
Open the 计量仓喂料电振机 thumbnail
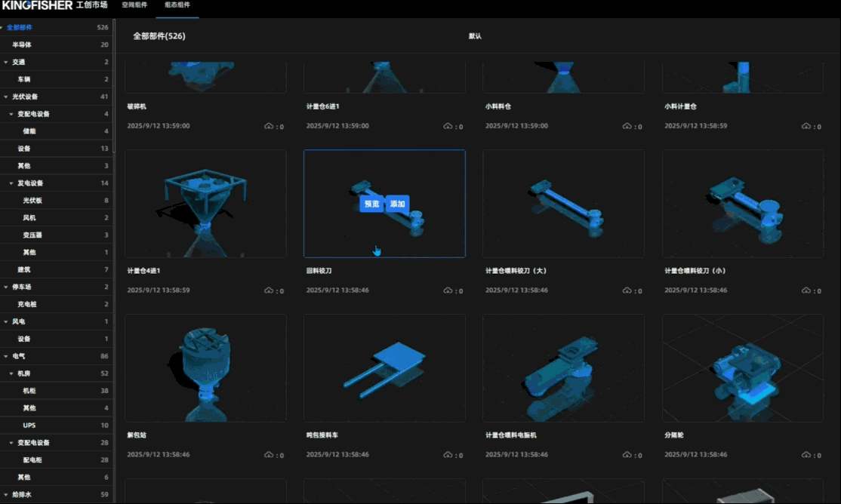pos(564,367)
